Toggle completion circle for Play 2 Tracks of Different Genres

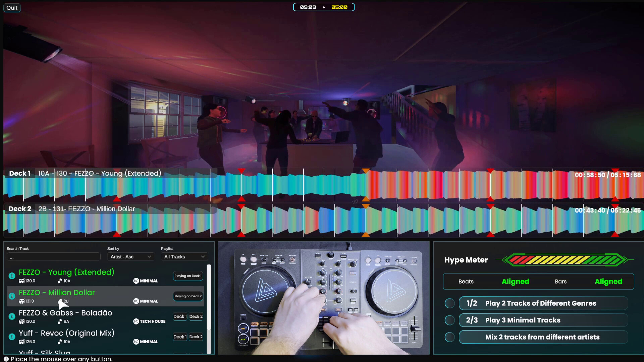pyautogui.click(x=449, y=303)
